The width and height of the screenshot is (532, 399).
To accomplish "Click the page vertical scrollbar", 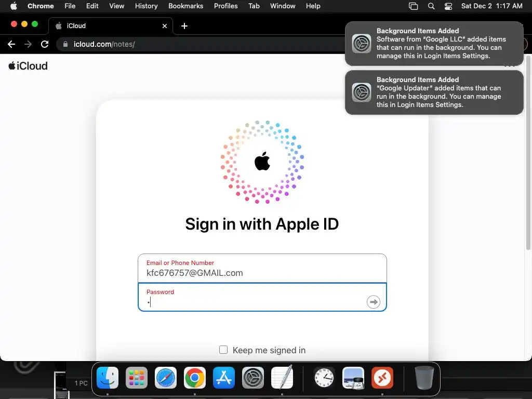I will [x=528, y=153].
